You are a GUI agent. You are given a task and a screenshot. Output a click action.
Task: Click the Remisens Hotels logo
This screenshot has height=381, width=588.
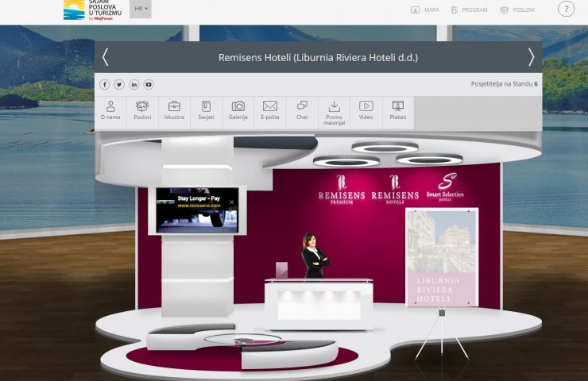[x=395, y=190]
